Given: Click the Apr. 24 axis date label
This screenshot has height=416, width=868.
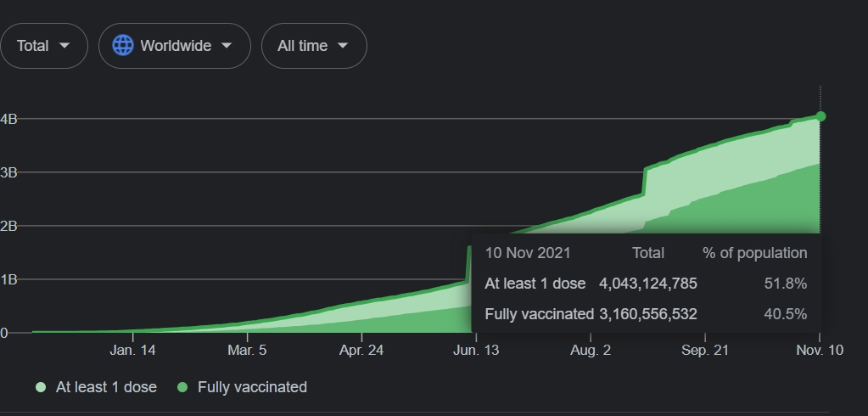Looking at the screenshot, I should (361, 350).
